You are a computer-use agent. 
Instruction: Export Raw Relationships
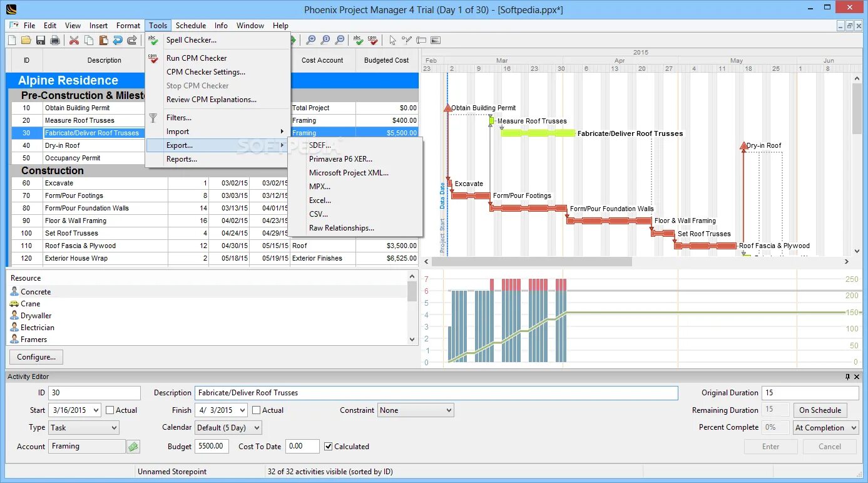pos(355,228)
